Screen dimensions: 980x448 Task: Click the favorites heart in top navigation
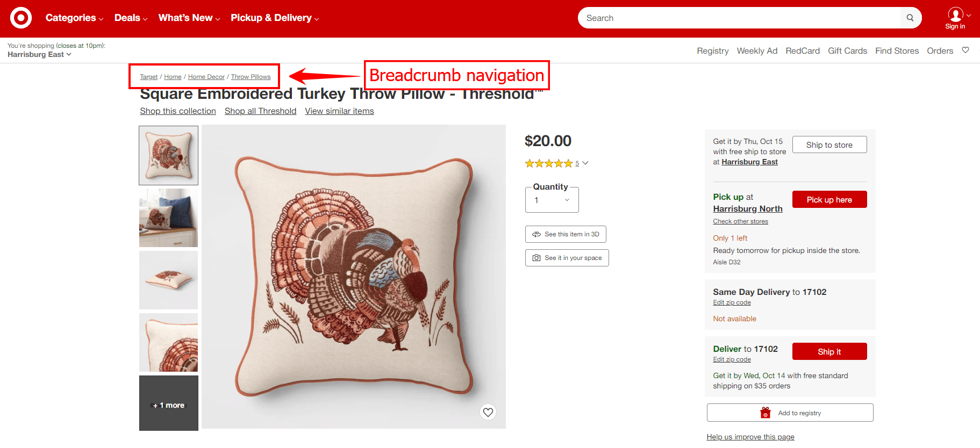pos(965,50)
